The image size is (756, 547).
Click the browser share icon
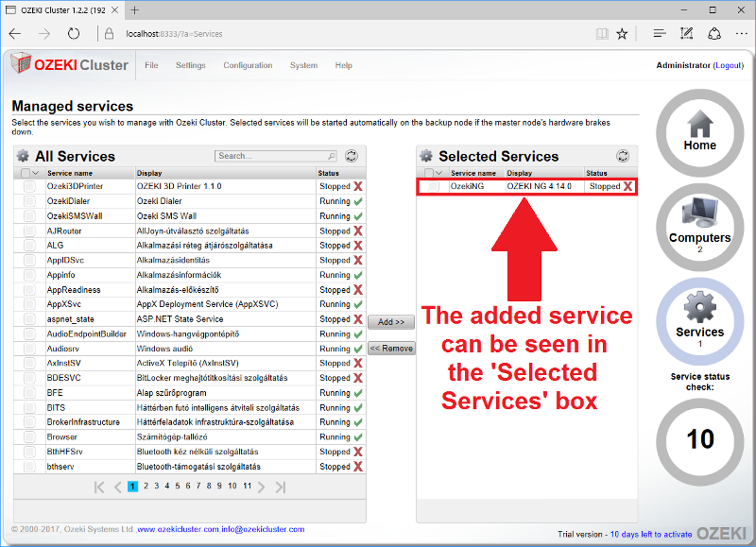point(714,34)
